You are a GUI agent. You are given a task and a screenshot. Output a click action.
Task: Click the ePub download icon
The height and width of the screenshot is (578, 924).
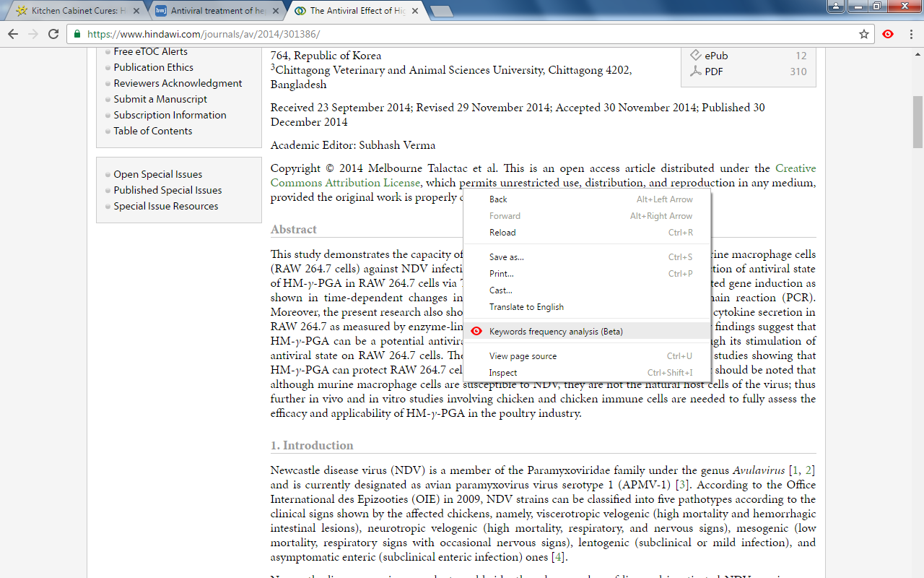tap(694, 55)
